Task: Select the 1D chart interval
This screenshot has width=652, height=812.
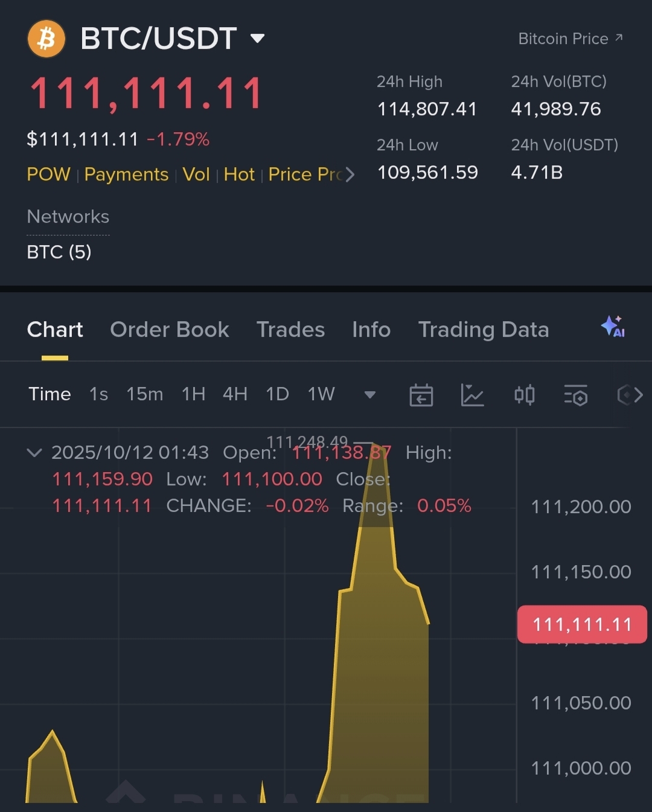Action: tap(277, 394)
